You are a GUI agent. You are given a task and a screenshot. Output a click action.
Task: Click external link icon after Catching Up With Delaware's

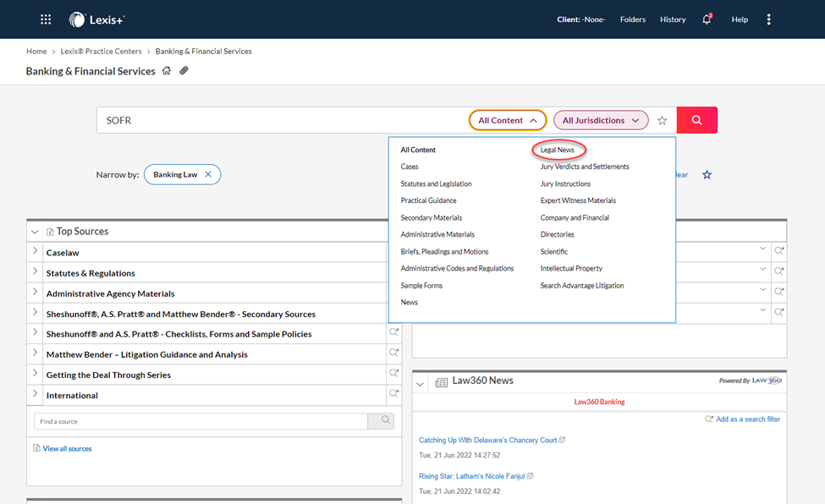coord(562,440)
